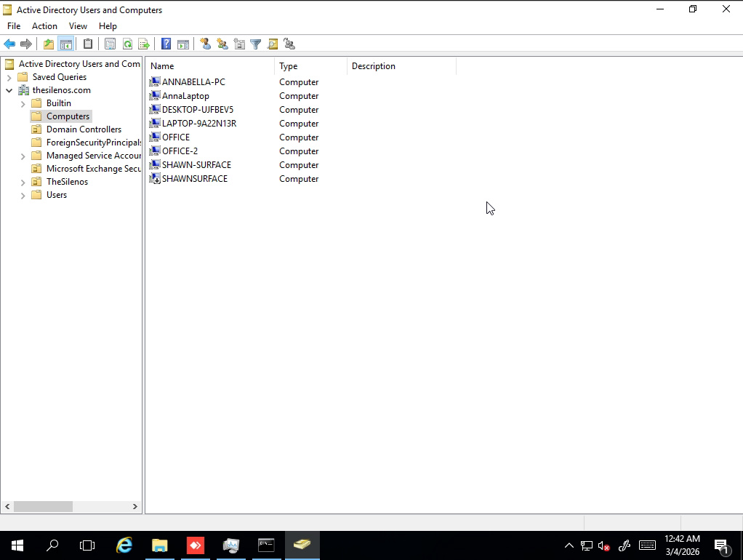Screen dimensions: 743x560
Task: Click the Forward arrow toolbar icon
Action: click(x=26, y=44)
